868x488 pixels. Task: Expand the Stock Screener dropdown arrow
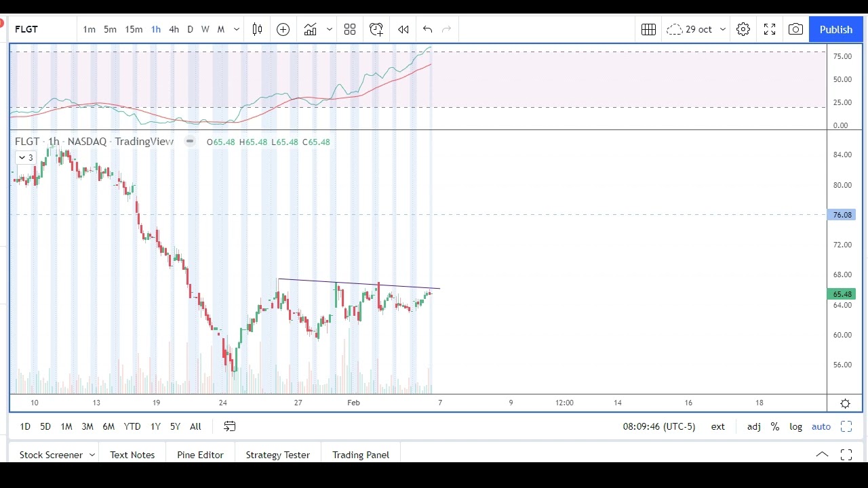(92, 455)
